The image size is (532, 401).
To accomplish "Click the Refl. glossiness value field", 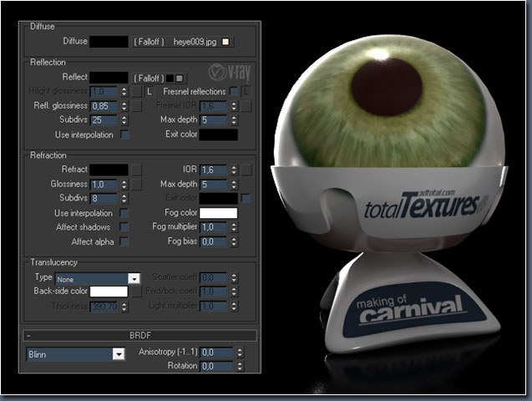I will [x=104, y=106].
